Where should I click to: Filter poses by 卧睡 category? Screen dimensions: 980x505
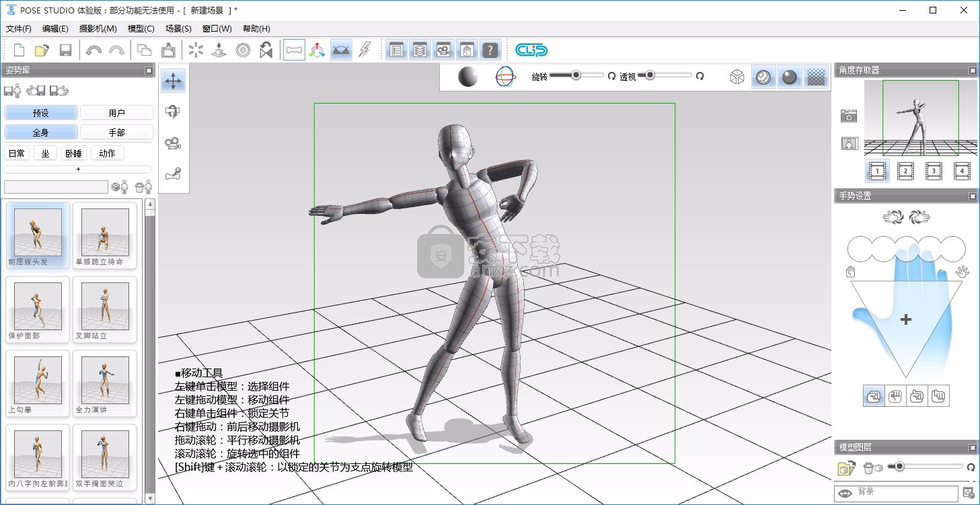tap(73, 153)
